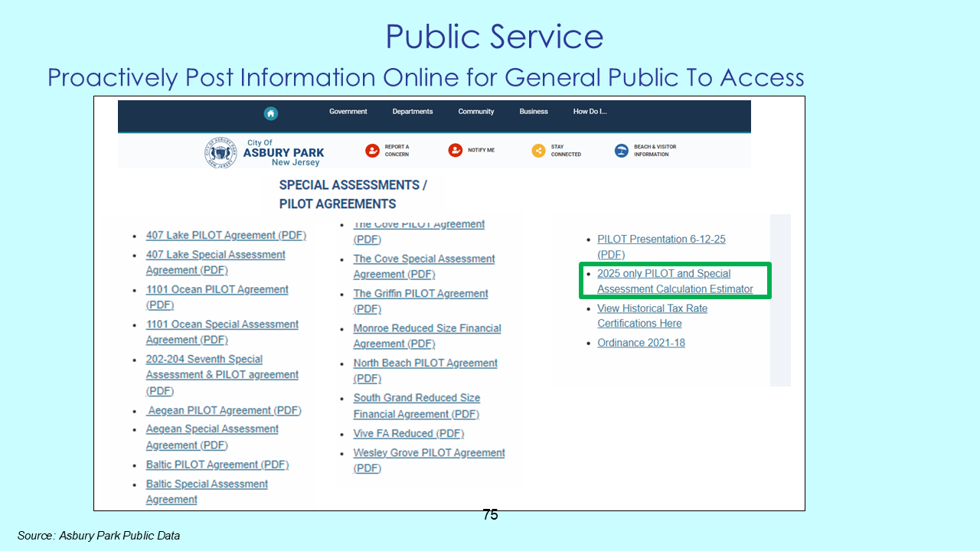Click the Notify Me icon
This screenshot has height=551, width=980.
click(x=456, y=150)
